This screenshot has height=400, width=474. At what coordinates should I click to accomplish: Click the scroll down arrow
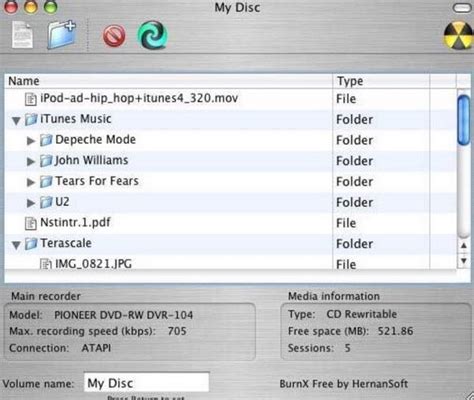[x=464, y=260]
